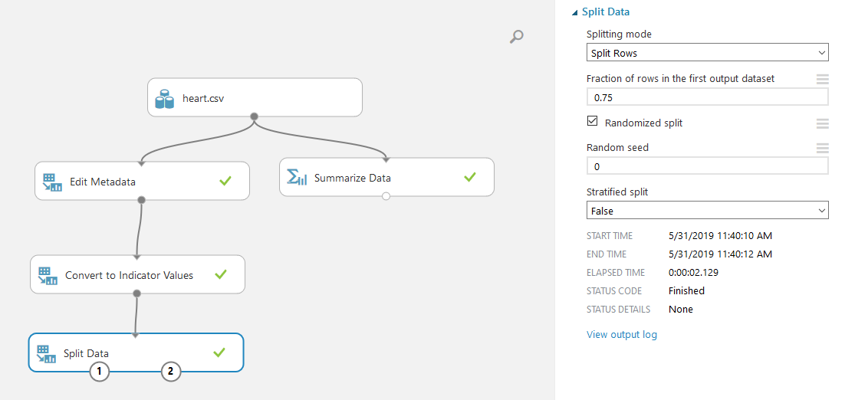Click the Convert to Indicator Values icon

[x=48, y=276]
